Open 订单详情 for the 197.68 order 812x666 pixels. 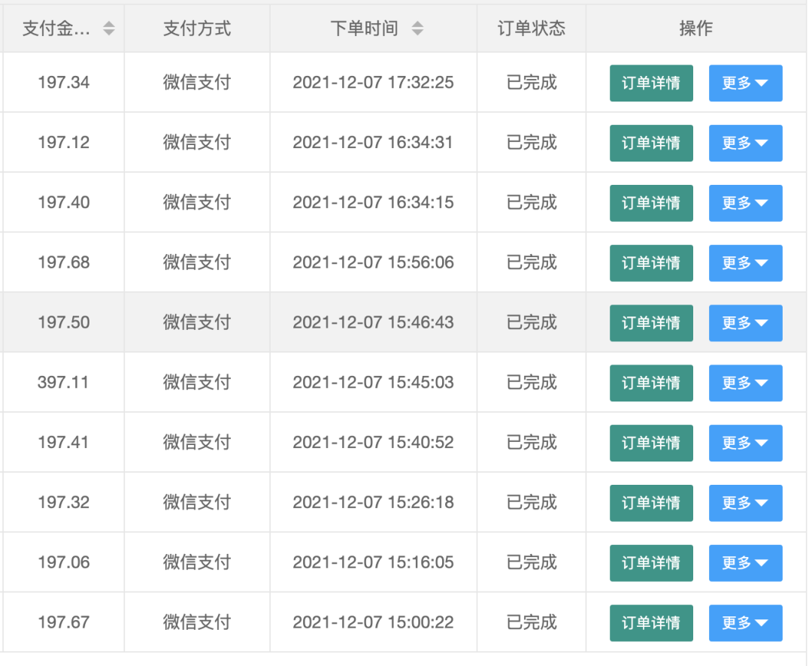(x=650, y=262)
